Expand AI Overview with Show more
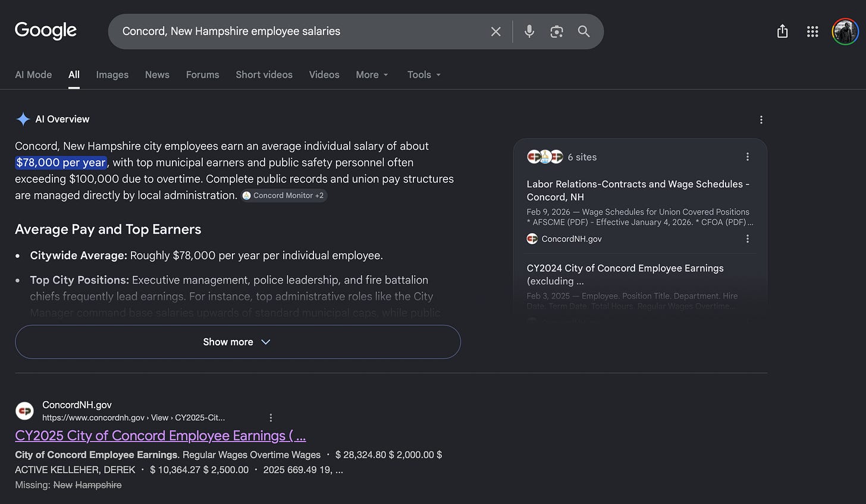Screen dimensions: 866x504 click(238, 342)
